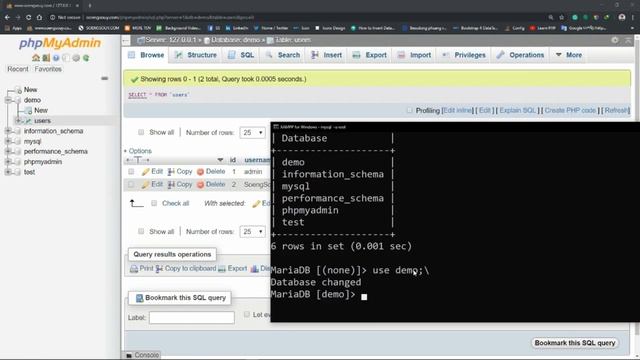
Task: Open the Import tab
Action: 414,55
